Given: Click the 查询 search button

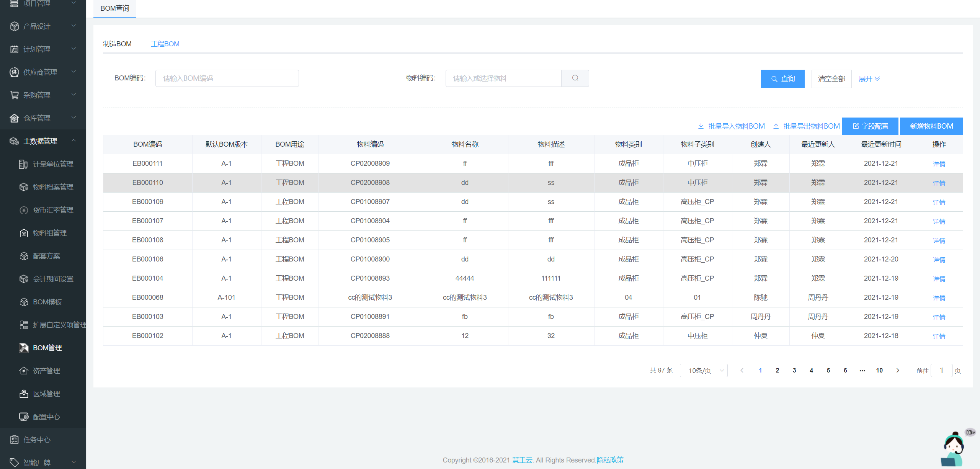Looking at the screenshot, I should point(782,78).
